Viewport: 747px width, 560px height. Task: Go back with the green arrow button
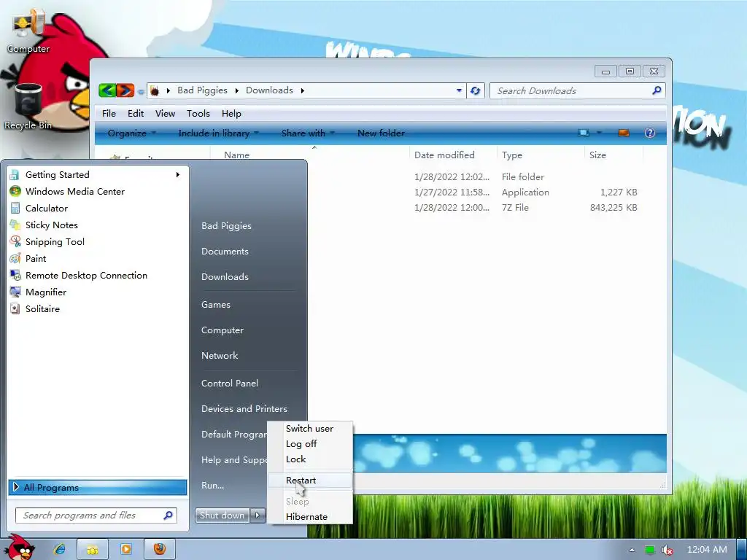[107, 90]
